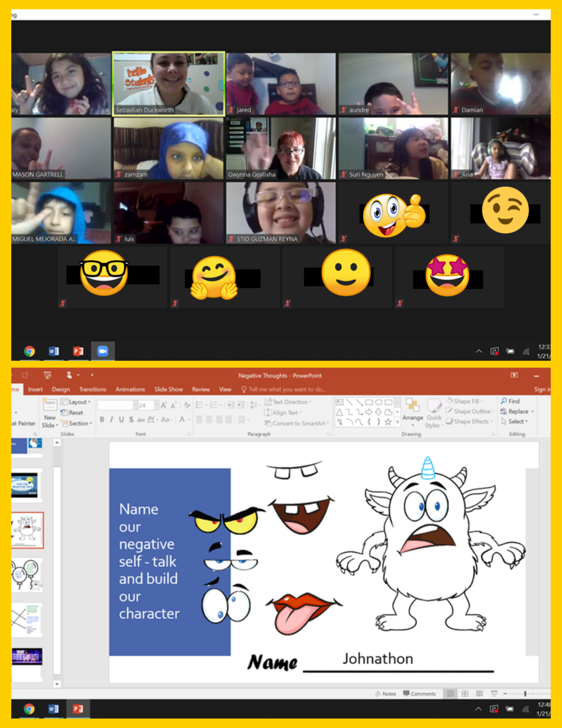Click the Find magnifier icon
This screenshot has height=728, width=562.
tap(504, 401)
